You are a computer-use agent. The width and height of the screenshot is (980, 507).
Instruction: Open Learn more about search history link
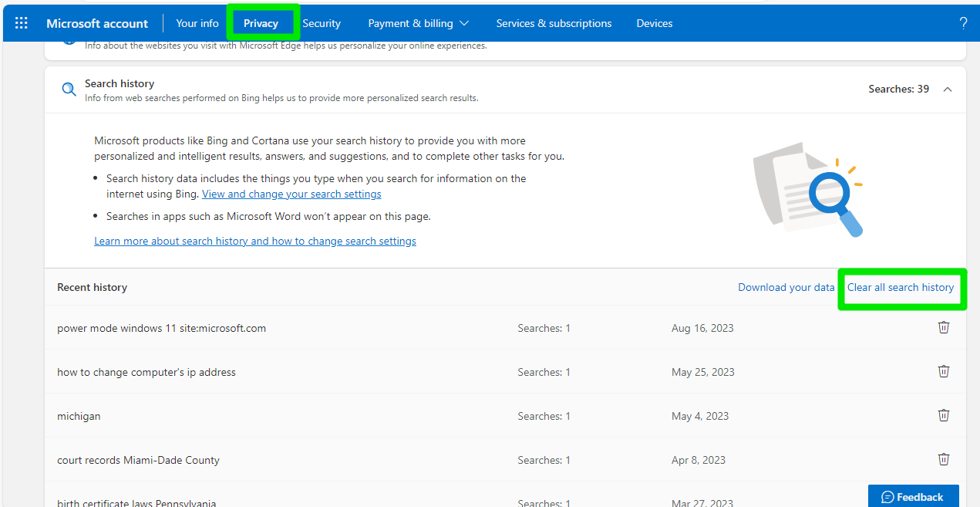255,241
